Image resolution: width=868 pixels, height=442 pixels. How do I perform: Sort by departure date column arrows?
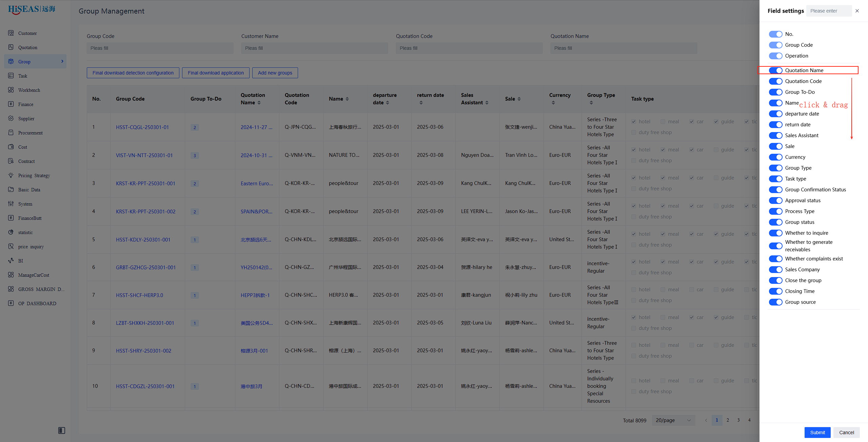(388, 103)
